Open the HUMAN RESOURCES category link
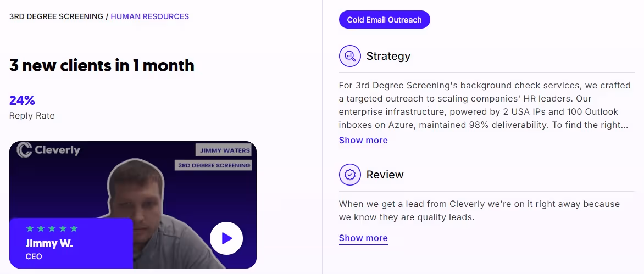The image size is (644, 274). [150, 17]
